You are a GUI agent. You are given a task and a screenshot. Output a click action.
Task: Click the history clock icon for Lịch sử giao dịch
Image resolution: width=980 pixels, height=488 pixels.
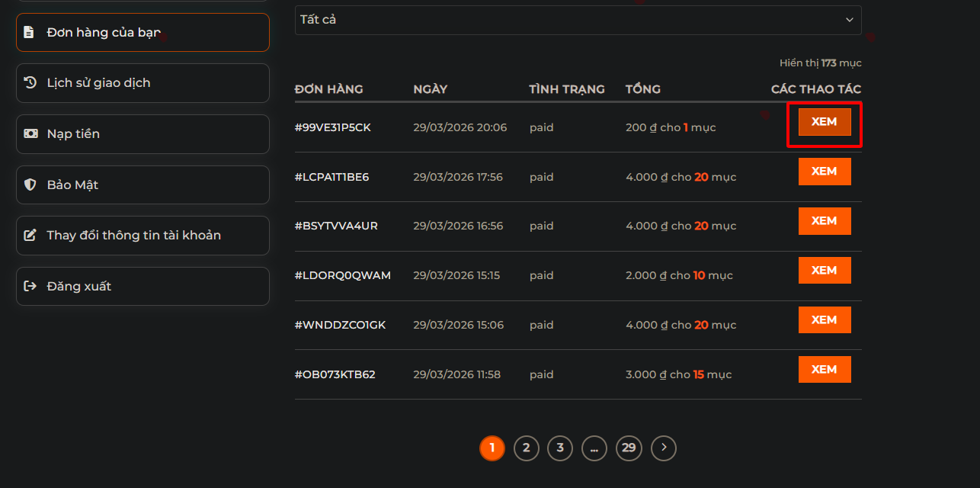(x=30, y=82)
